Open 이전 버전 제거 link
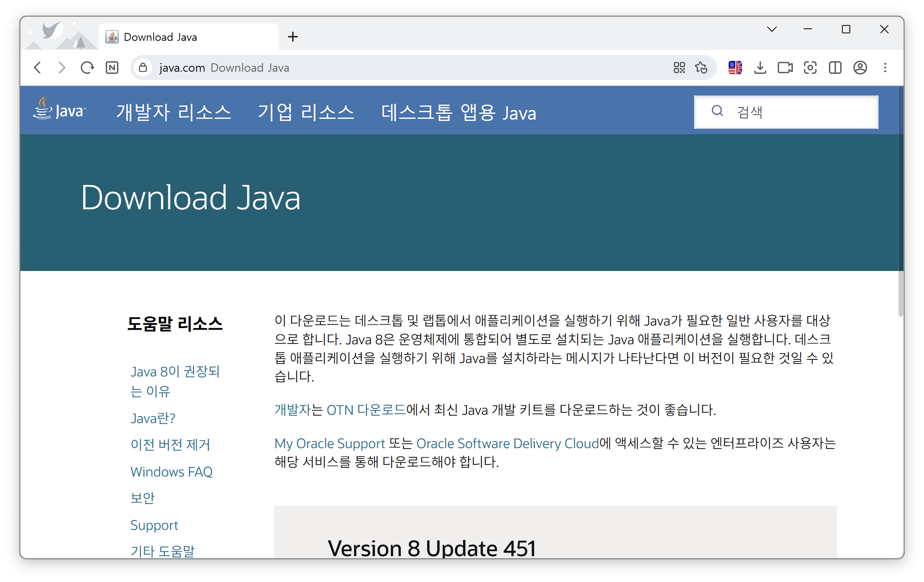The image size is (924, 582). tap(170, 445)
